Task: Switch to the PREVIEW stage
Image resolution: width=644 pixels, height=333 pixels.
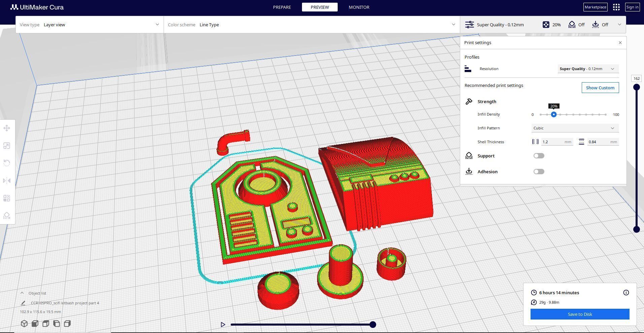Action: click(319, 7)
